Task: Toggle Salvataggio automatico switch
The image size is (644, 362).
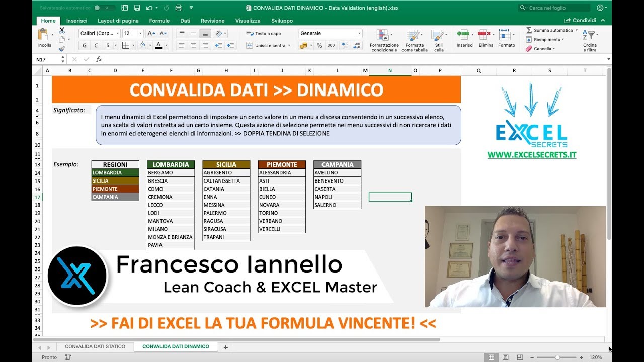Action: pos(104,8)
